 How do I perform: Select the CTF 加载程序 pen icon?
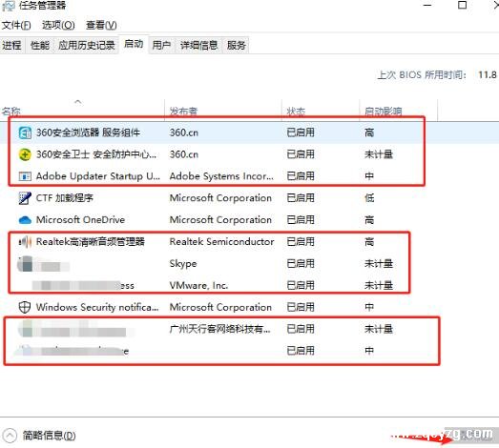pyautogui.click(x=25, y=198)
